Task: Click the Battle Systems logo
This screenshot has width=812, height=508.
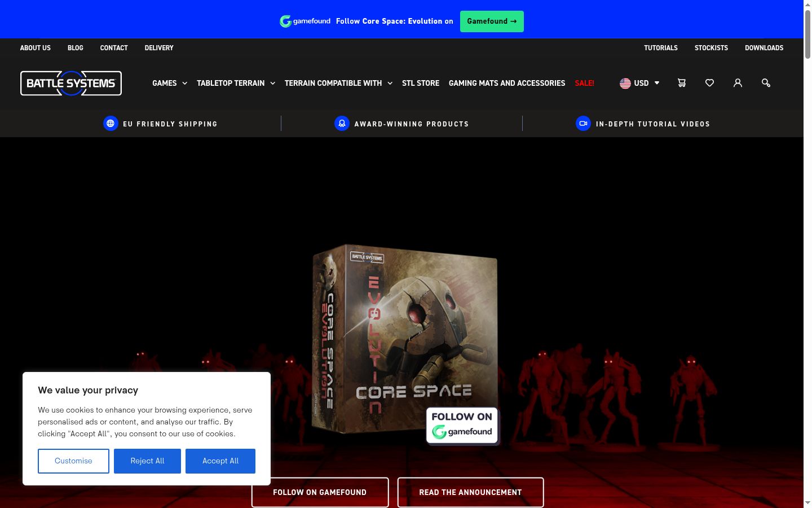Action: pyautogui.click(x=71, y=83)
